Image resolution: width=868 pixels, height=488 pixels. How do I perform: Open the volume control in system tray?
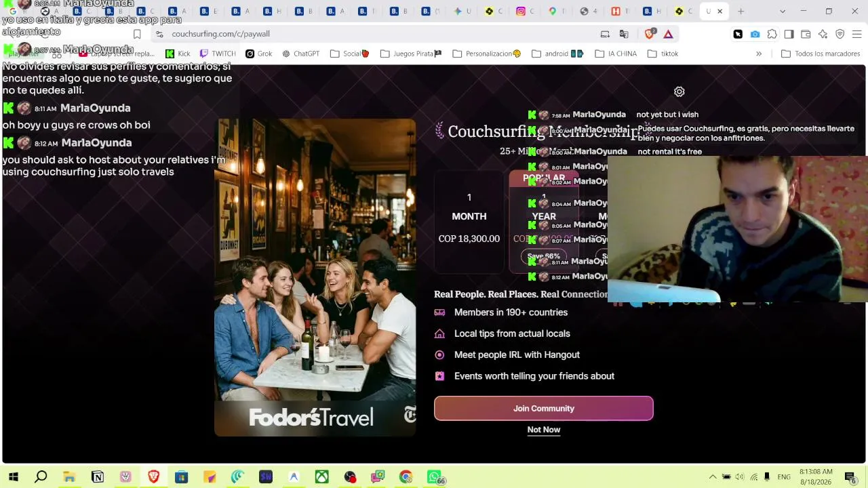[739, 477]
